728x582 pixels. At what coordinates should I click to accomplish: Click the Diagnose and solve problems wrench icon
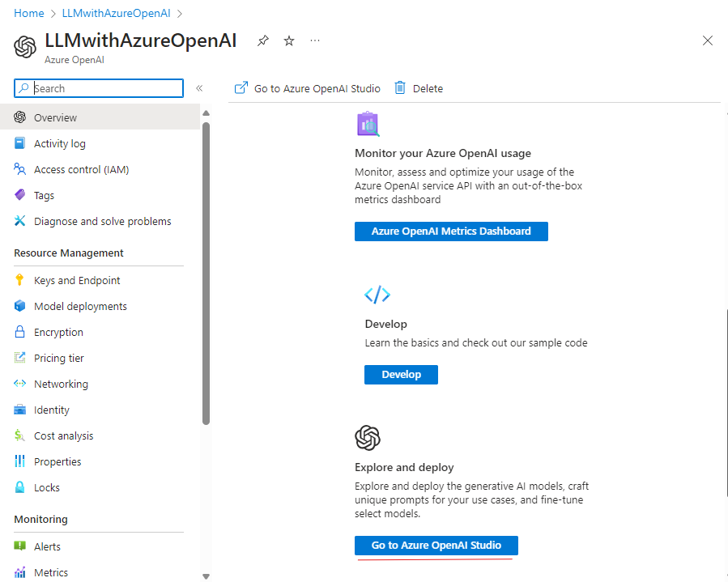point(20,221)
